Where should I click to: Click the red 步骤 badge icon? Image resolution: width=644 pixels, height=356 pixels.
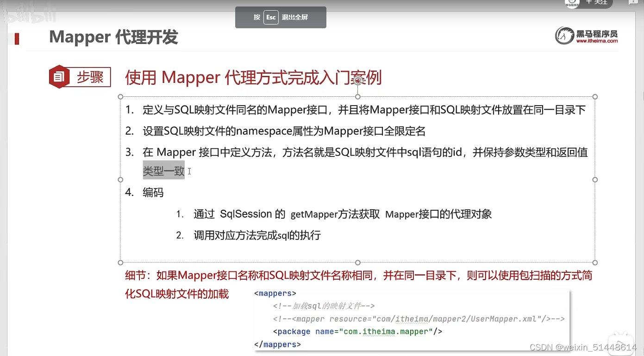(59, 77)
